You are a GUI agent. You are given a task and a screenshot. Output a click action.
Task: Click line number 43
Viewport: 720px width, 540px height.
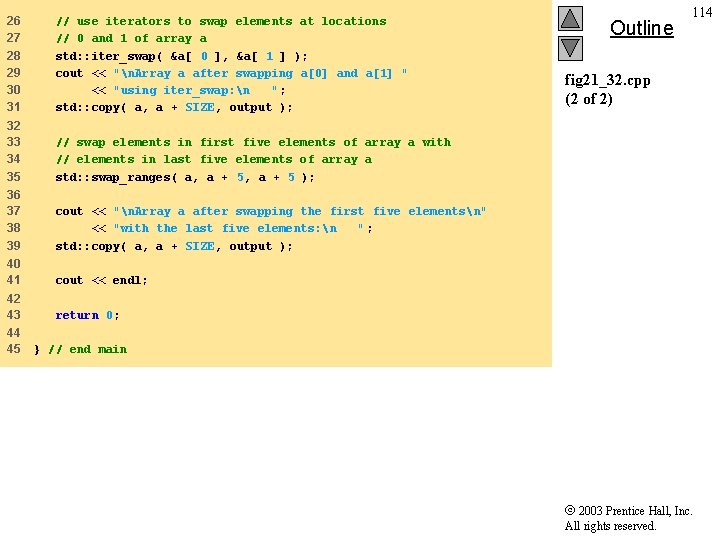click(13, 315)
